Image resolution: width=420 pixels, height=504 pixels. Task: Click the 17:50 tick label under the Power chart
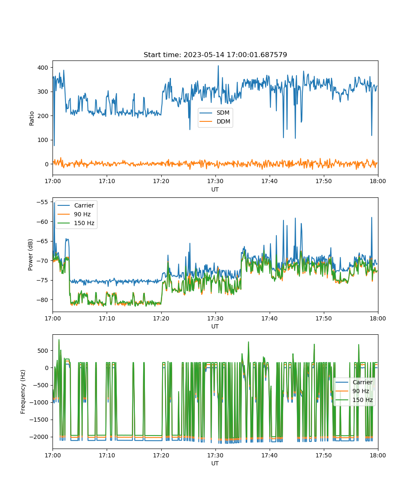coord(323,318)
